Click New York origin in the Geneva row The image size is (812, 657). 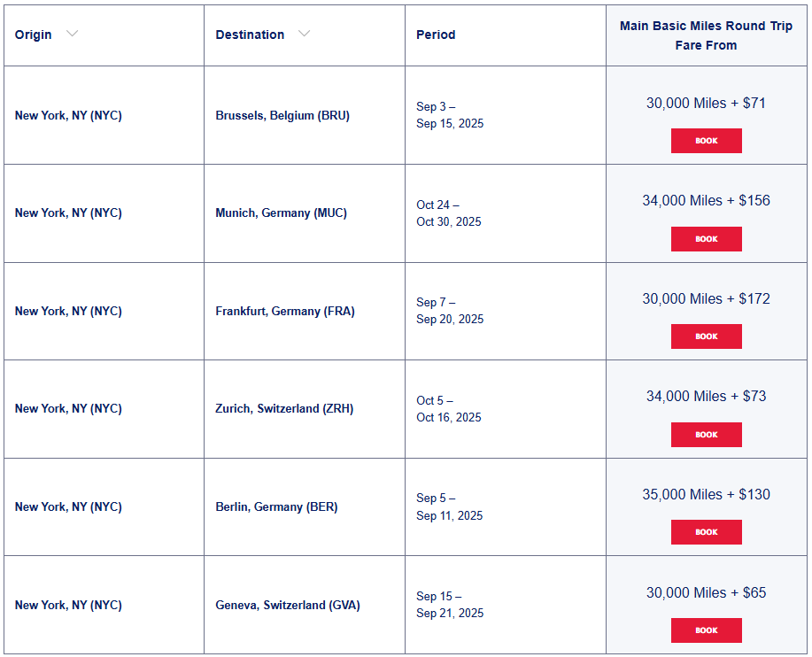point(68,605)
